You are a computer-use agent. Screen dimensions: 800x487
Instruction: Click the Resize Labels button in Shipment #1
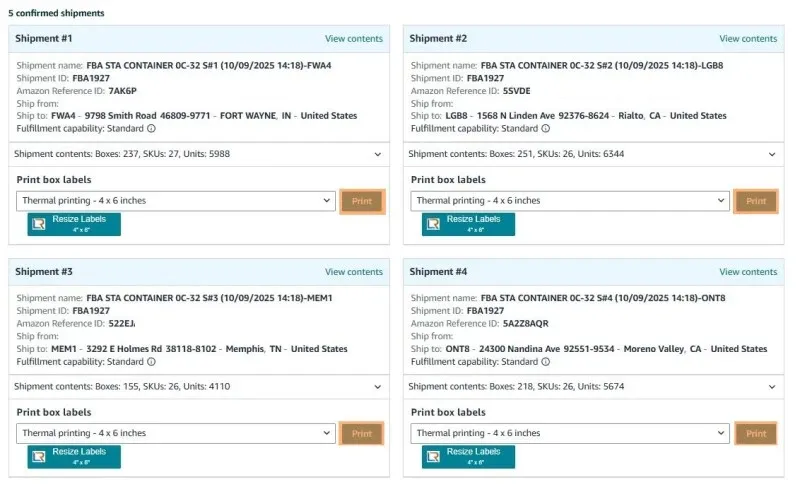[74, 224]
